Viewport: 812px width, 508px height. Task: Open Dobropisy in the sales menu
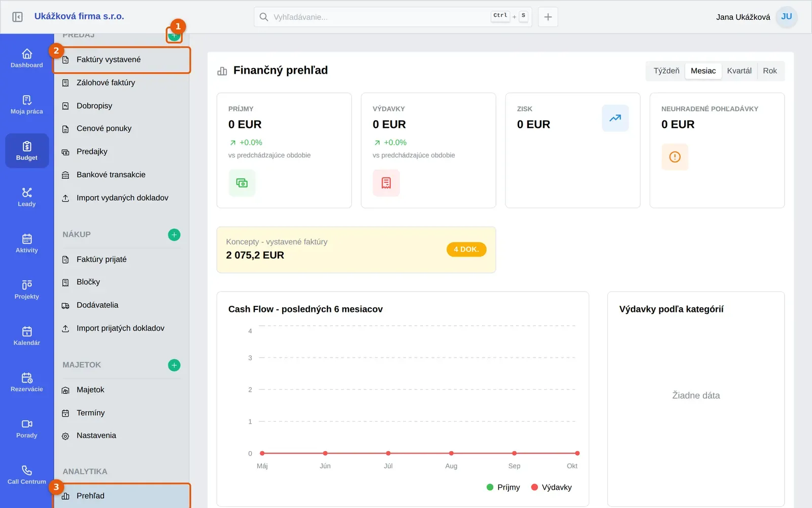(122, 106)
